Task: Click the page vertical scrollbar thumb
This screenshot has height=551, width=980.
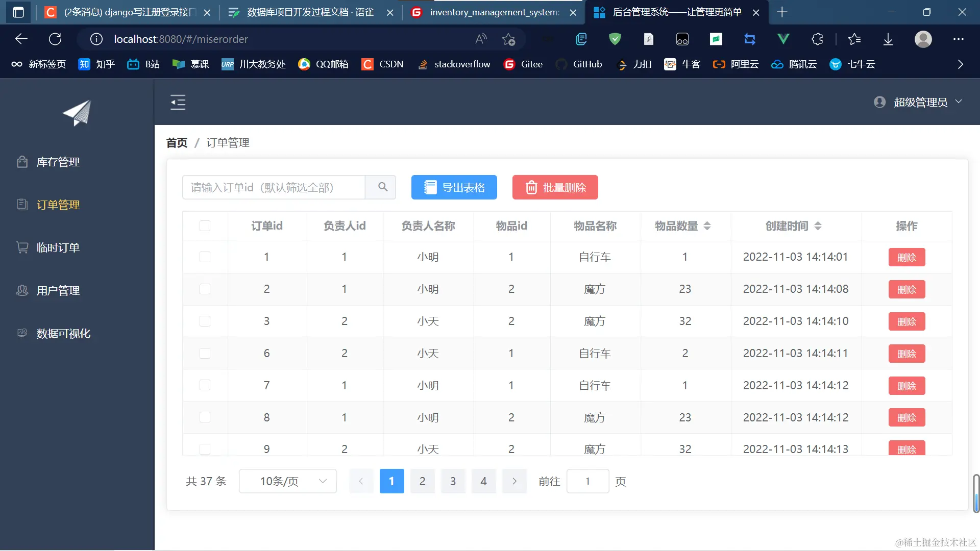Action: (x=976, y=493)
